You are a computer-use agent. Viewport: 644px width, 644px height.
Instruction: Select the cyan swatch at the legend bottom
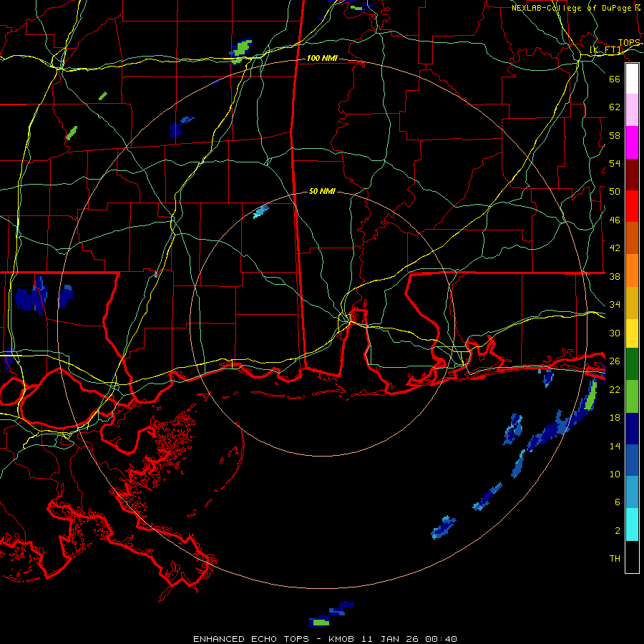pos(632,525)
